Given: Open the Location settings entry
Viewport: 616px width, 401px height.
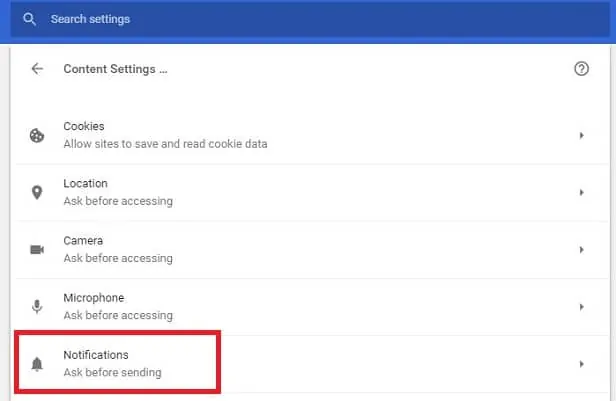Looking at the screenshot, I should (312, 192).
